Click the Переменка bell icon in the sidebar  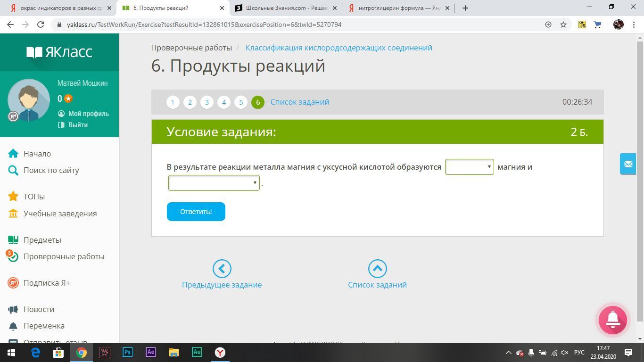click(x=13, y=326)
